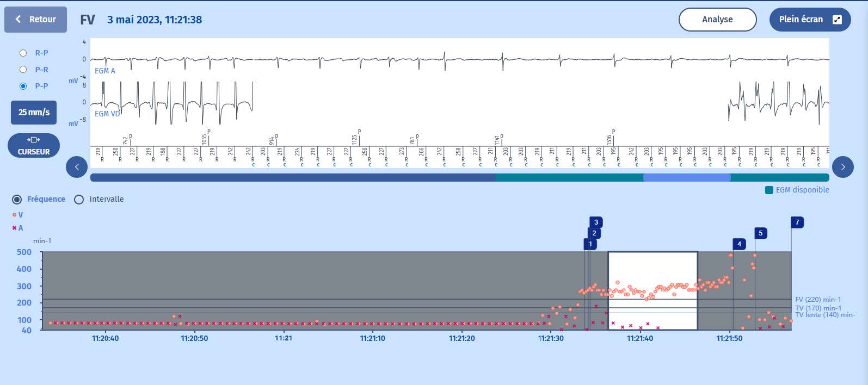Jump to event marker 3
Screen dimensions: 868x385
coord(596,222)
